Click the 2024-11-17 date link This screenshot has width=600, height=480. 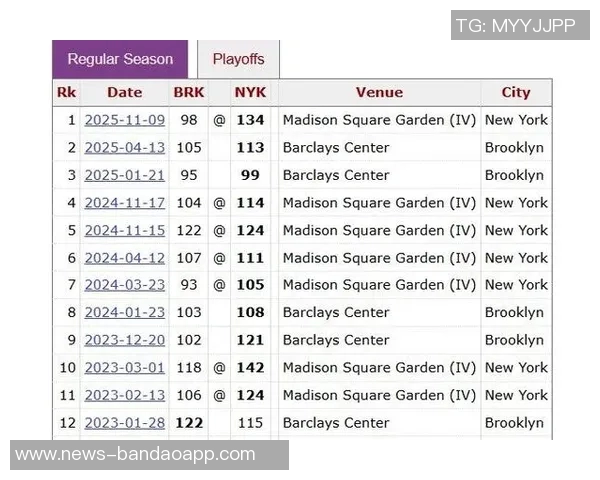(124, 203)
